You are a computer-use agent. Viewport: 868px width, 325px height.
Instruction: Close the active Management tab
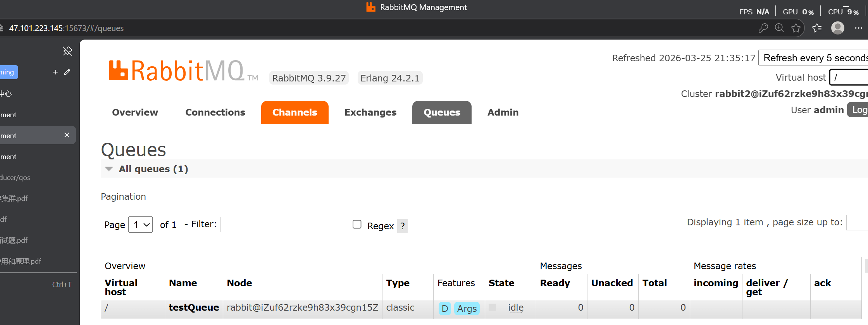click(x=67, y=135)
